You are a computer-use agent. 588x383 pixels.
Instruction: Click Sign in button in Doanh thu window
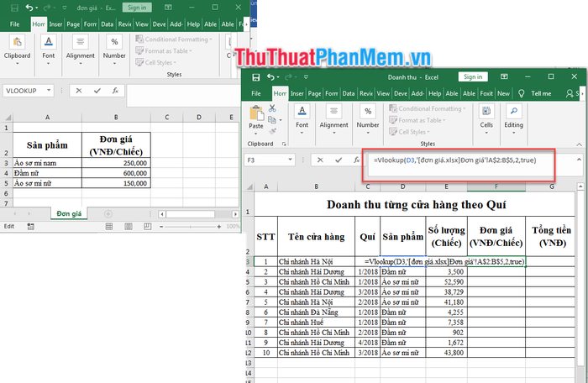472,76
